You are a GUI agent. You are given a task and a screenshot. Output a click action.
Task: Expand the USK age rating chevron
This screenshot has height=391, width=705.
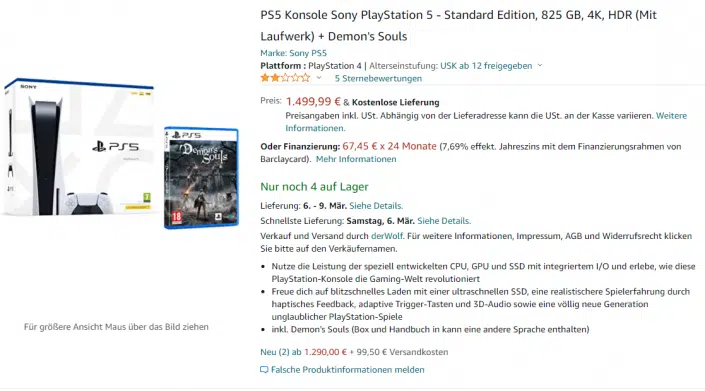540,66
